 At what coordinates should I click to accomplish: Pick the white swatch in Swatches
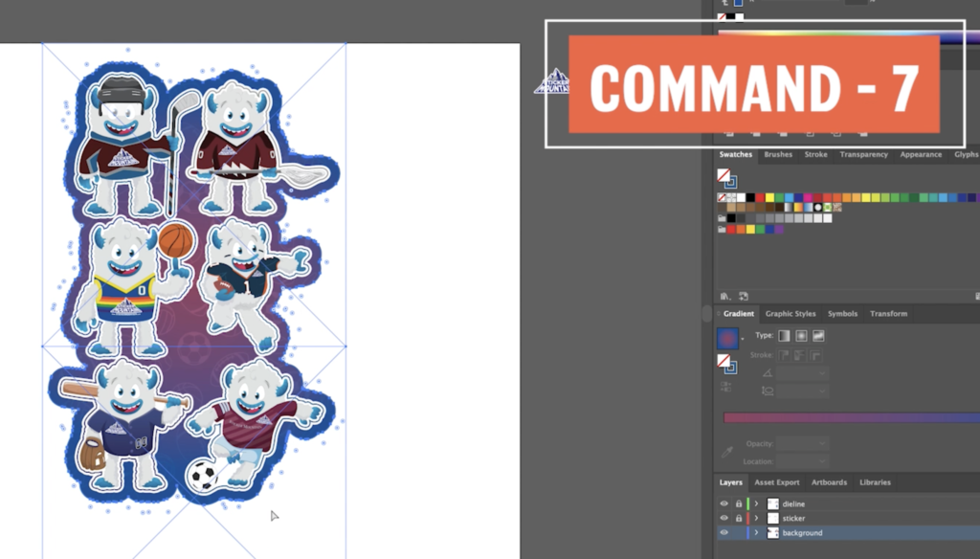point(741,197)
